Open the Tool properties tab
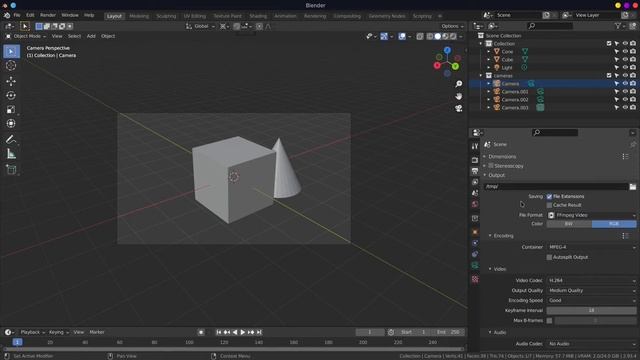 point(475,146)
